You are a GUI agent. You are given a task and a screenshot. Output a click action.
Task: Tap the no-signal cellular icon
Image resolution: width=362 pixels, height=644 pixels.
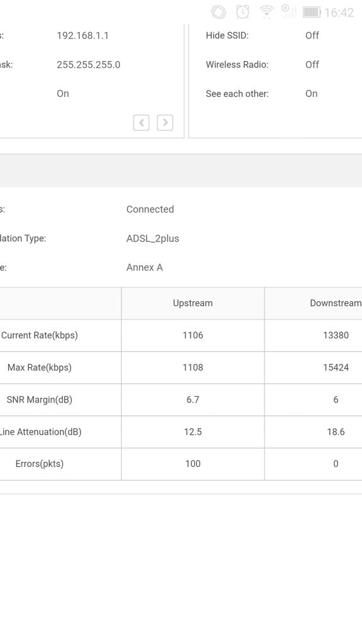pos(288,11)
